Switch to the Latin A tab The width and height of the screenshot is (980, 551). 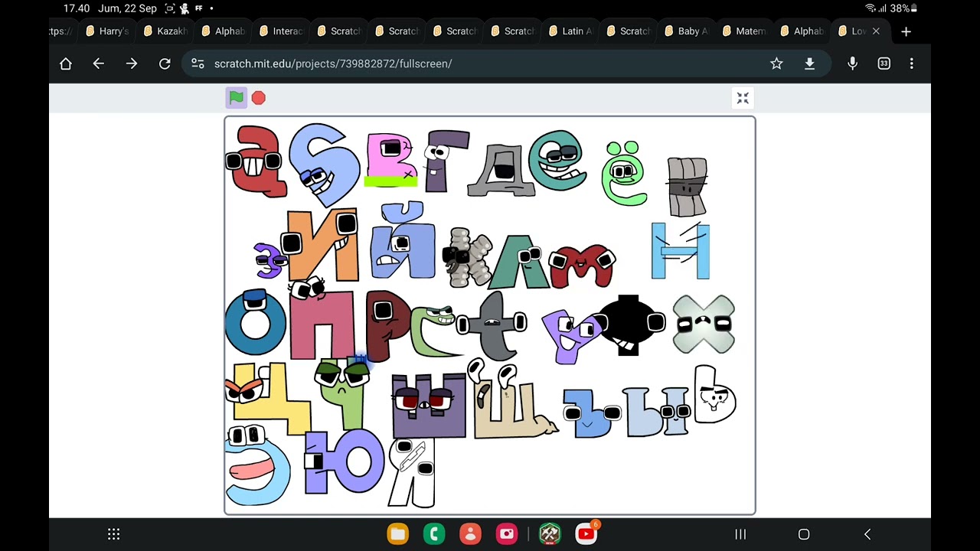[x=570, y=31]
